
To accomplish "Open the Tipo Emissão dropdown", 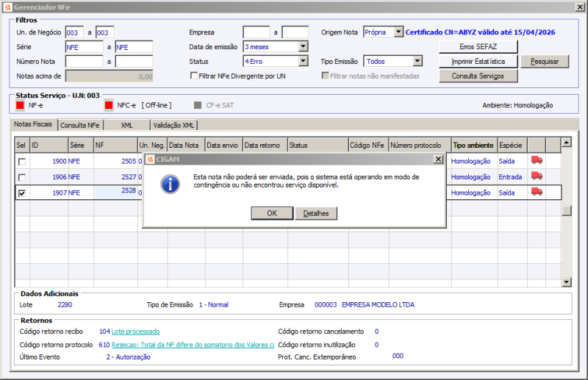I will (417, 61).
